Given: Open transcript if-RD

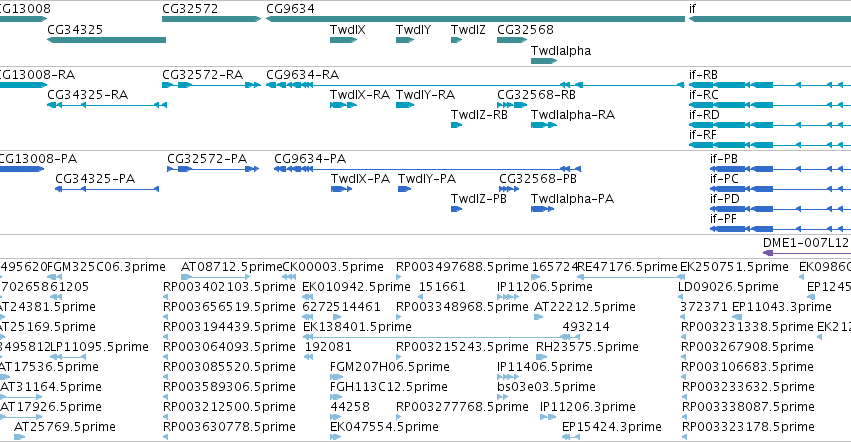Looking at the screenshot, I should click(x=704, y=115).
